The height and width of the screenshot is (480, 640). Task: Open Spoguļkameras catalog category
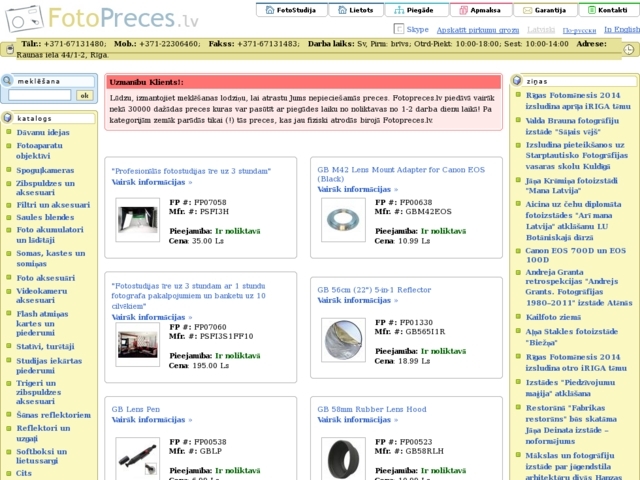point(45,170)
